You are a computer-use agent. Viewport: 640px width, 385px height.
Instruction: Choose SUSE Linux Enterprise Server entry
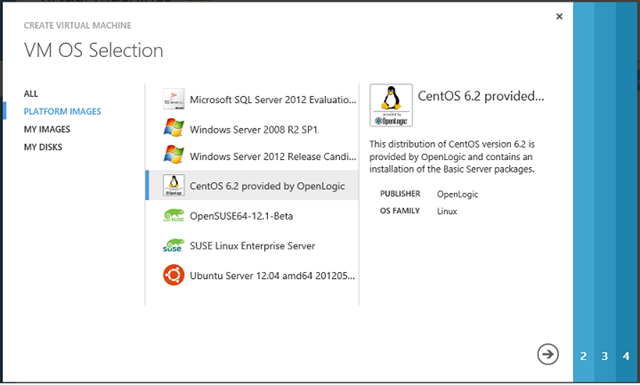pos(252,246)
